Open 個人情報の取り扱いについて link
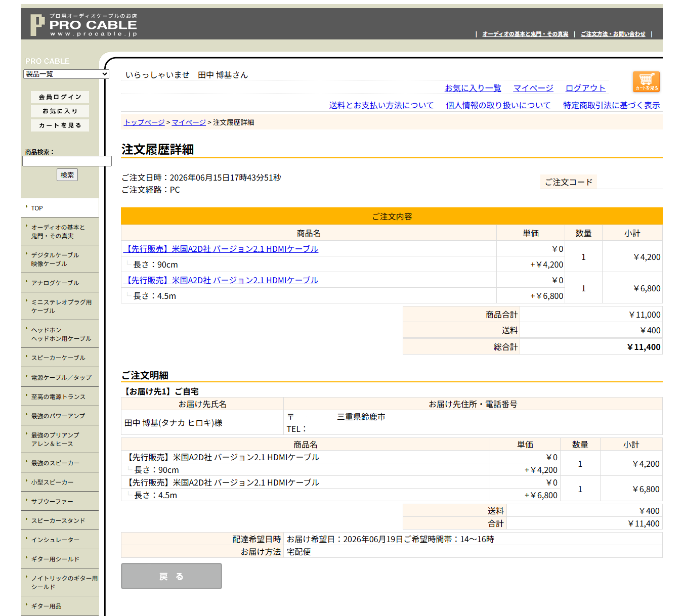 click(498, 105)
